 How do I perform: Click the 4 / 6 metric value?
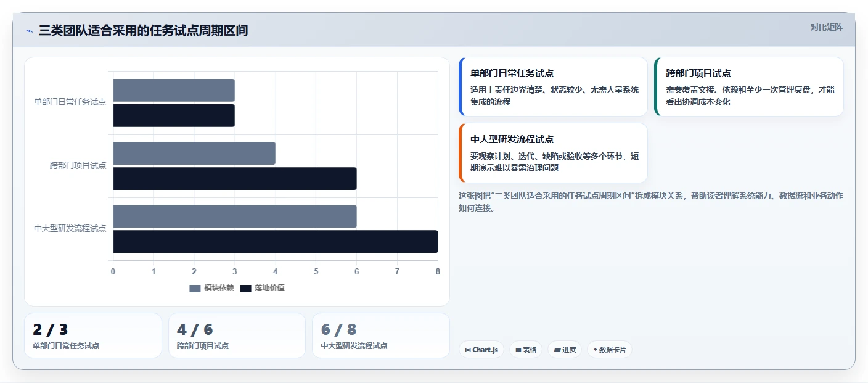tap(195, 330)
